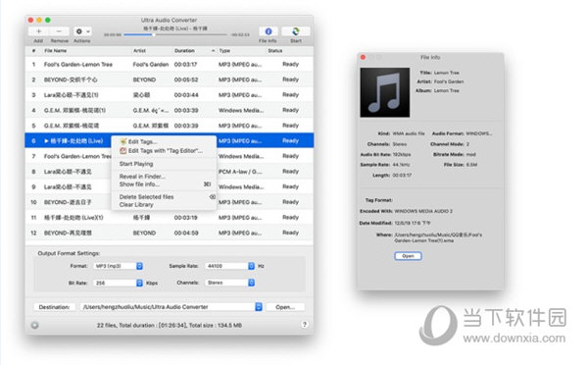This screenshot has height=365, width=588.
Task: Open the Format MP3 dropdown
Action: tap(119, 266)
